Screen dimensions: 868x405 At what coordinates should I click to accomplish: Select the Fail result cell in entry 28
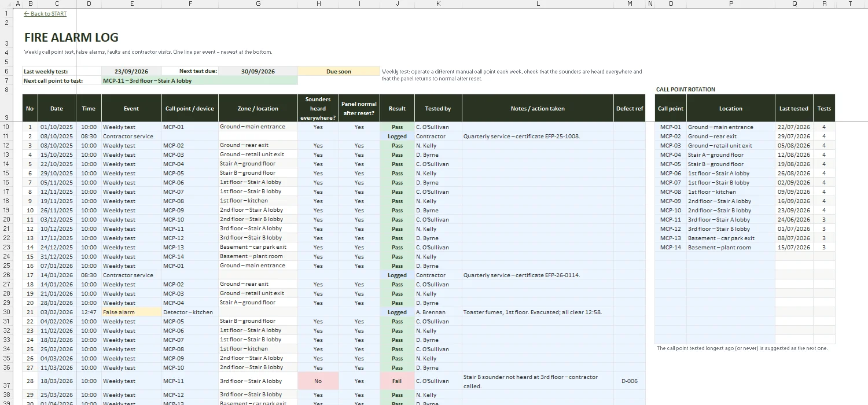click(x=397, y=381)
